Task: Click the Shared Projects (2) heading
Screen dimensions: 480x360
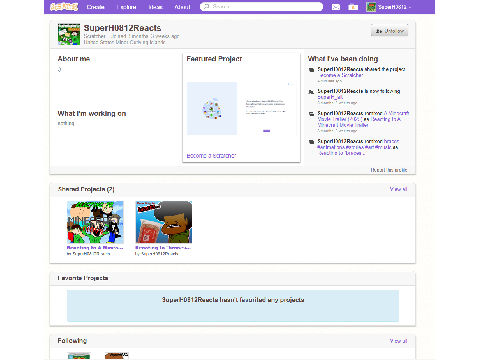Action: 86,189
